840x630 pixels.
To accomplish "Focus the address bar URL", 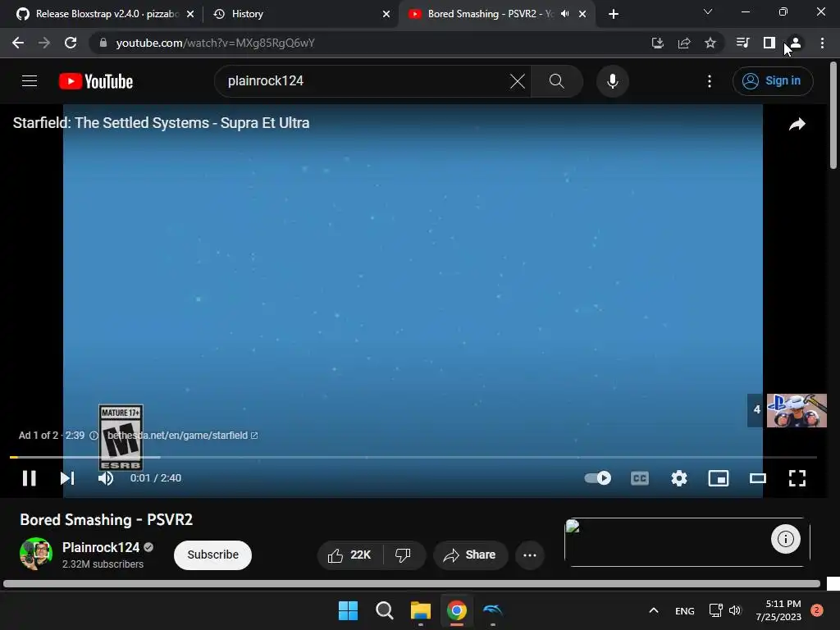I will pos(215,43).
